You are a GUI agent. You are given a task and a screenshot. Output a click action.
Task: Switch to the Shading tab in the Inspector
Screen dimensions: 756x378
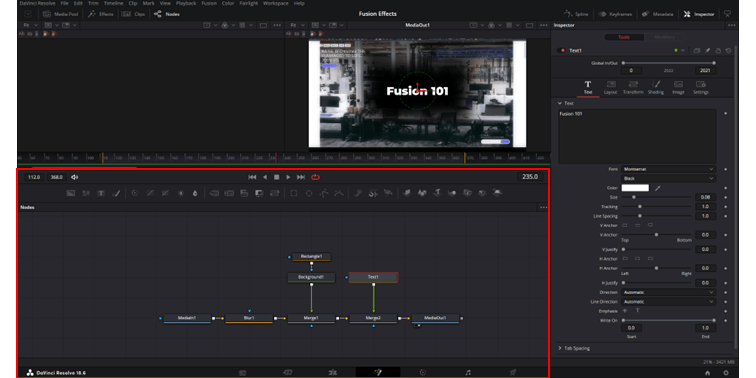click(656, 87)
